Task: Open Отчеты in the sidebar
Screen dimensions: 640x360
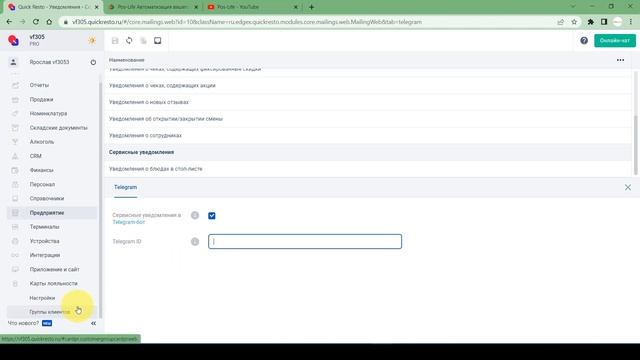Action: [x=39, y=85]
